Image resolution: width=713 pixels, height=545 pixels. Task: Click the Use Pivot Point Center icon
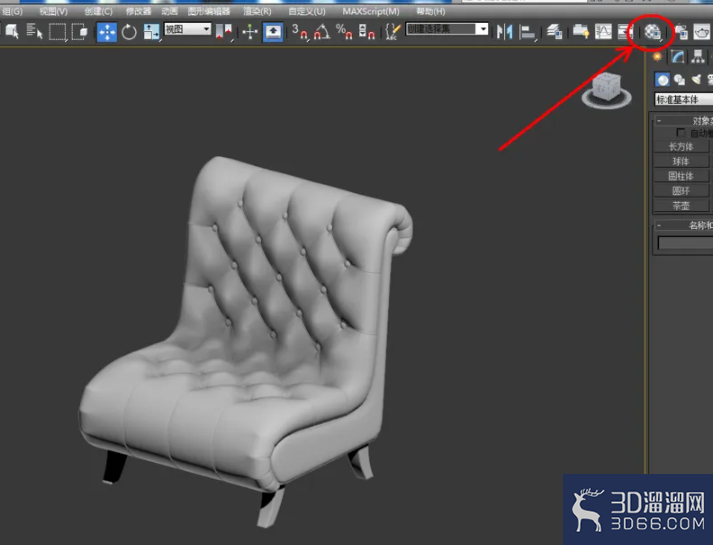224,32
